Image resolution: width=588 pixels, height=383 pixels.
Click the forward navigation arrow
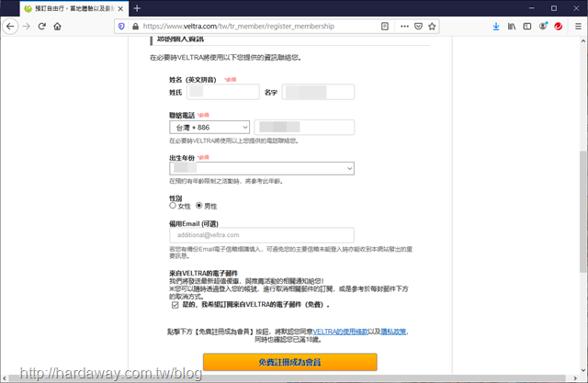tap(27, 27)
